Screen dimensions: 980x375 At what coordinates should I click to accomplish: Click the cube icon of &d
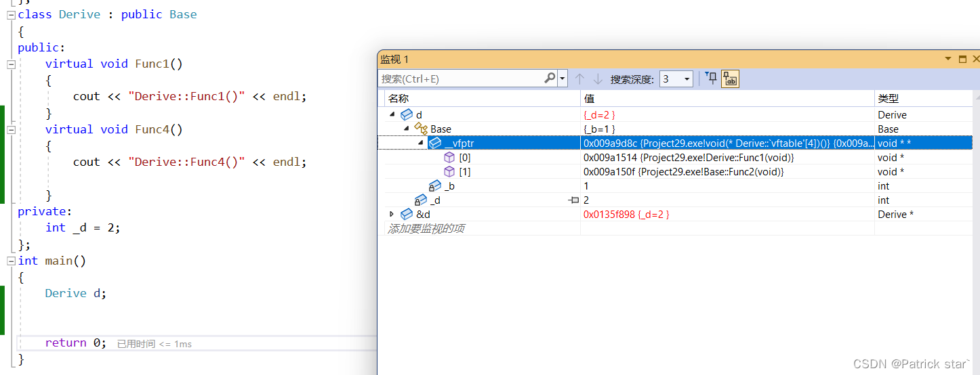pos(407,214)
